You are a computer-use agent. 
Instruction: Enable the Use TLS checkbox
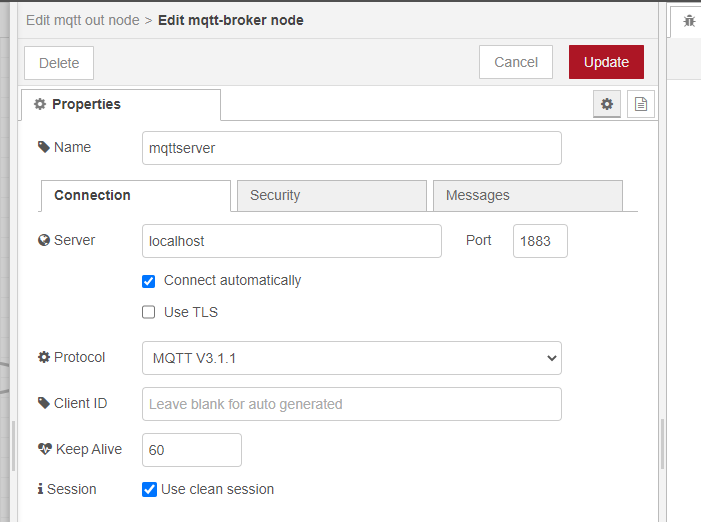(149, 312)
